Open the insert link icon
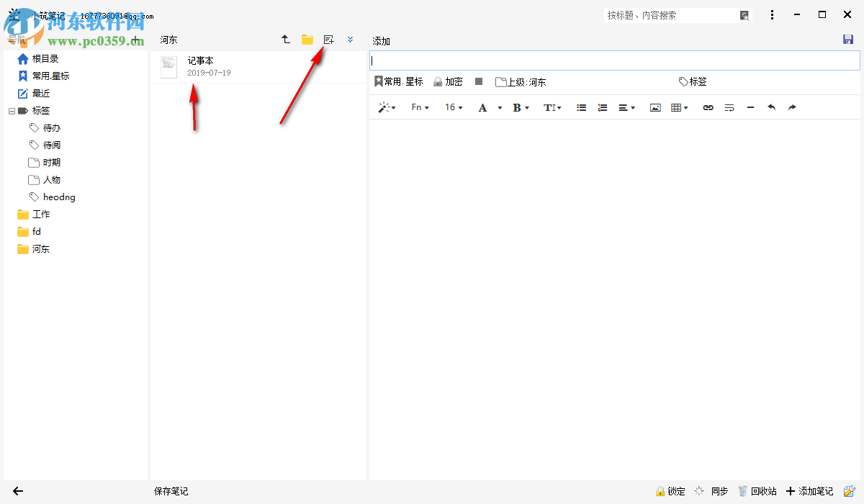This screenshot has height=504, width=864. [708, 107]
